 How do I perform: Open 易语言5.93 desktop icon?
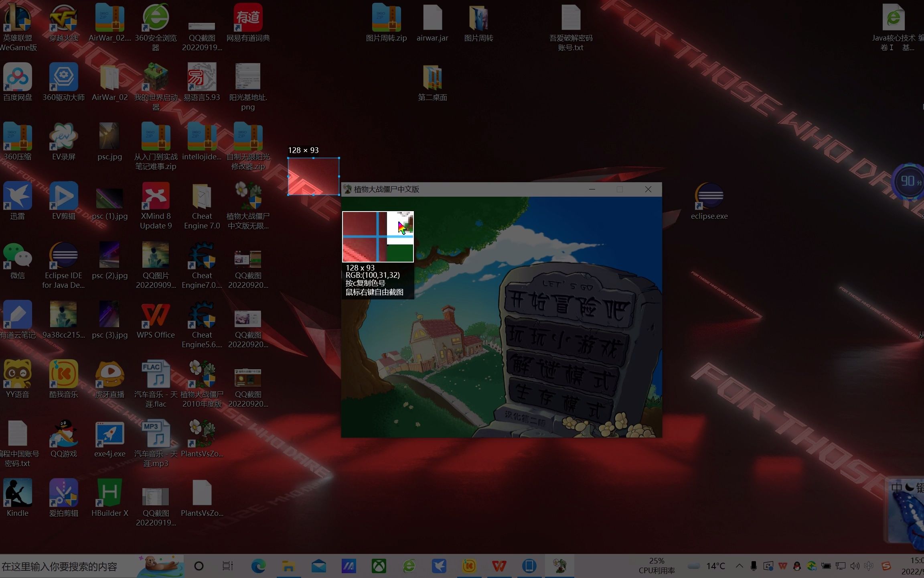(202, 83)
